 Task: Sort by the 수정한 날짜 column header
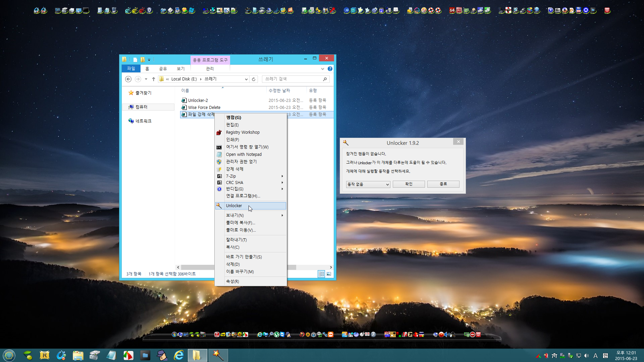[286, 91]
